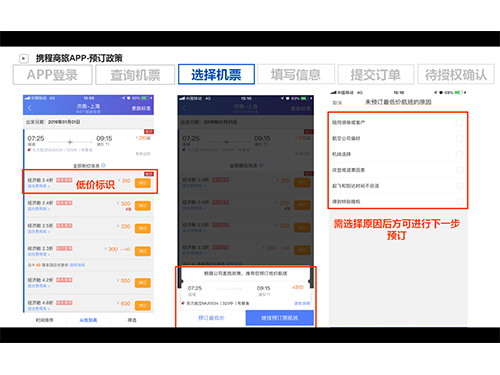Screen dimensions: 500x375
Task: Select the 航空公司偏好 reason radio button
Action: 459,138
